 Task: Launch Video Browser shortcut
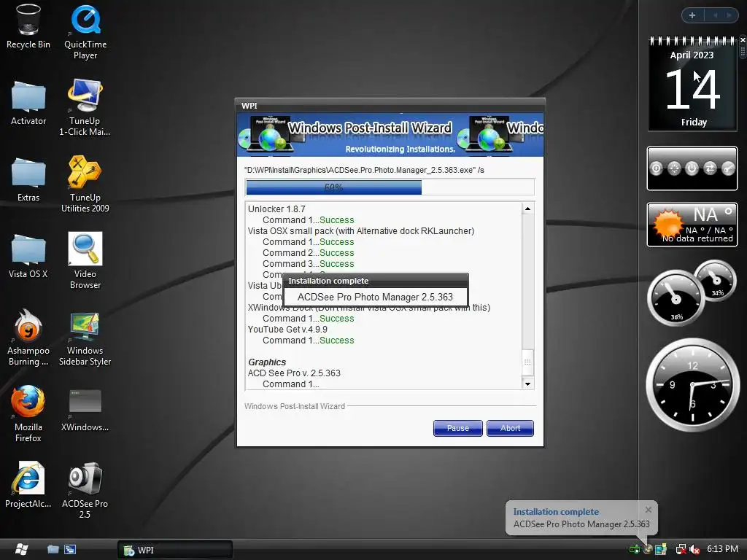click(85, 260)
